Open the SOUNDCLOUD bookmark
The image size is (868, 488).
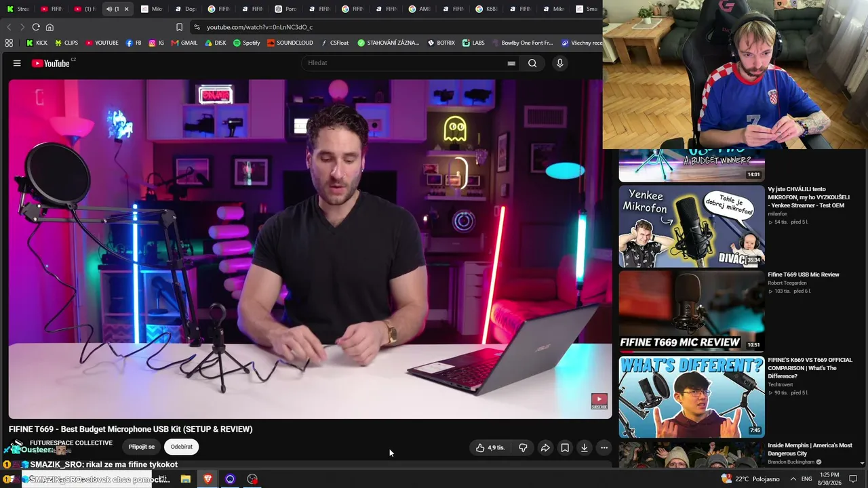[290, 43]
